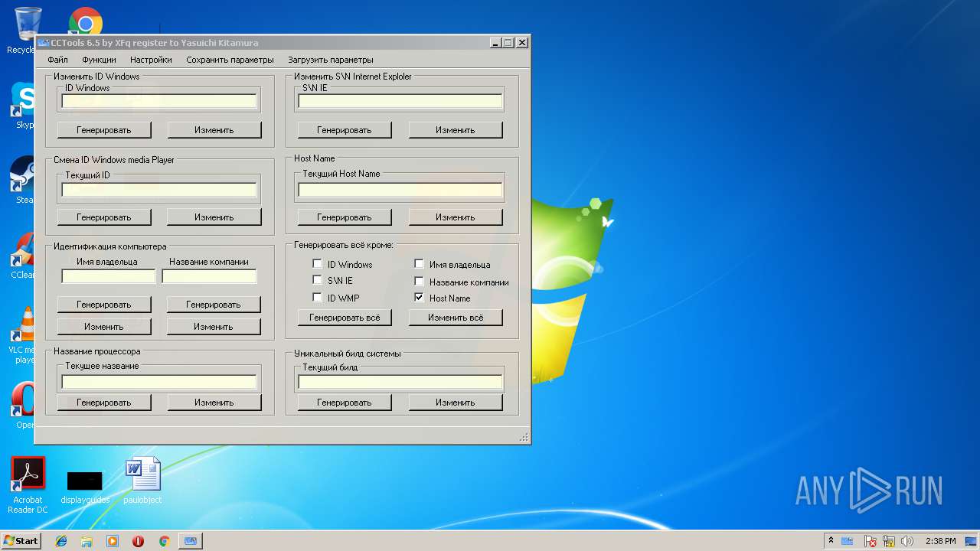Enable the Имя владельца checkbox

coord(420,264)
